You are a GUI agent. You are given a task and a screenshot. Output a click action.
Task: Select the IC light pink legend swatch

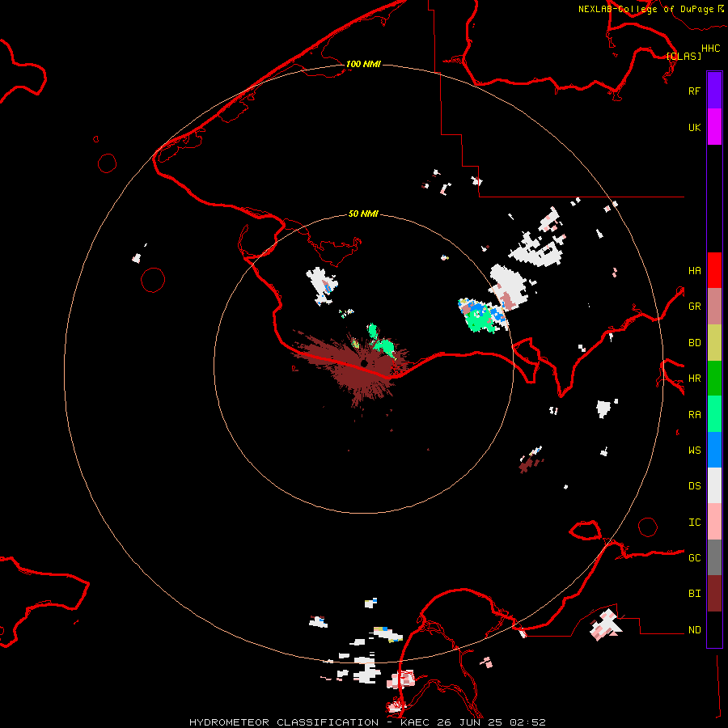tap(714, 522)
